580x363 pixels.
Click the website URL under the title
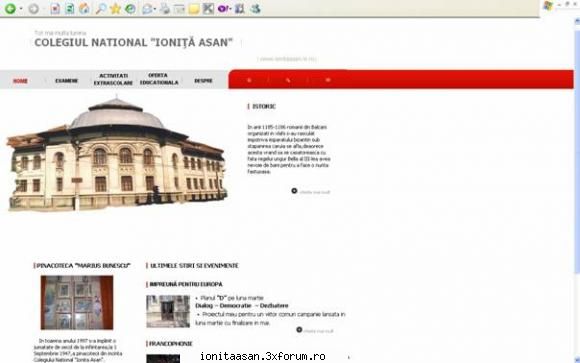(287, 59)
